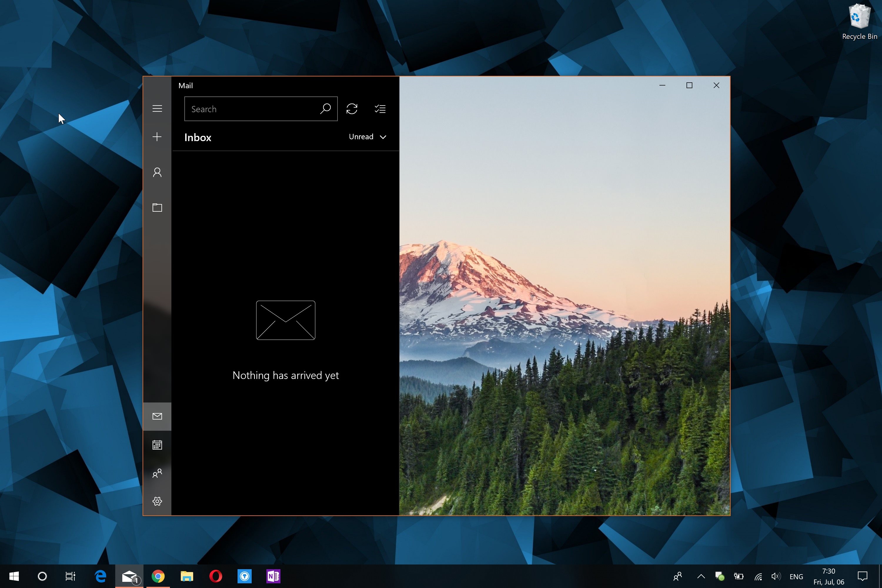Open Mail settings gear icon
The image size is (882, 588).
(157, 501)
